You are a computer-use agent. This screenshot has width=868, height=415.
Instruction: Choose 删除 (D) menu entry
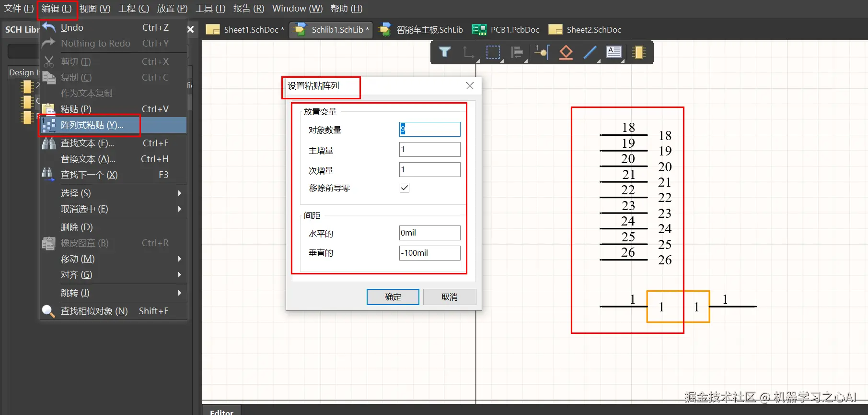(x=114, y=227)
